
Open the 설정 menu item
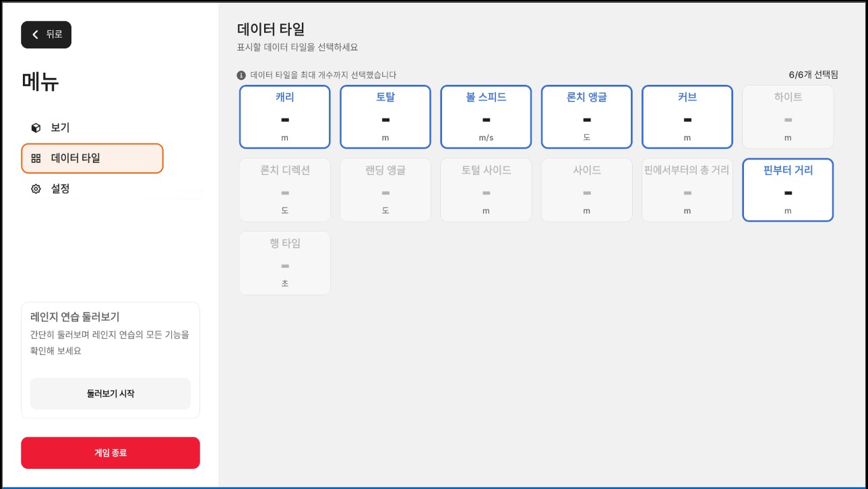click(x=92, y=189)
